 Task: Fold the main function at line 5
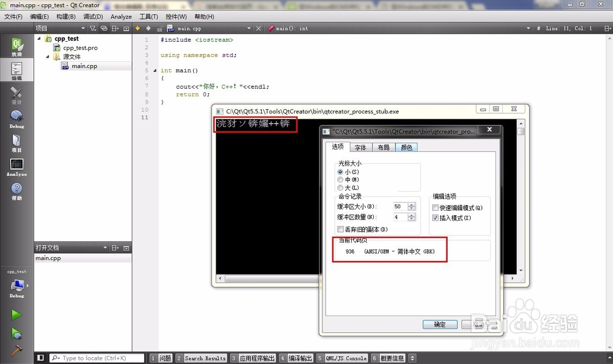pos(155,70)
